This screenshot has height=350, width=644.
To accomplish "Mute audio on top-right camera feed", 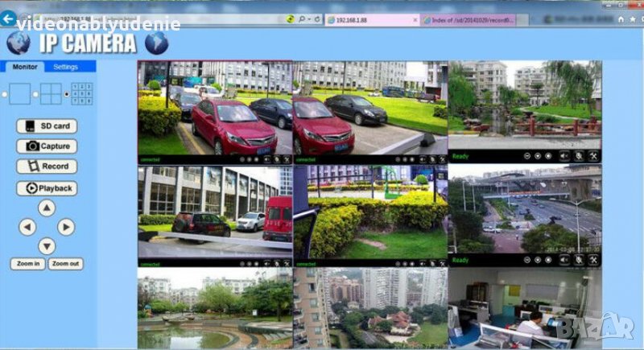I will click(x=563, y=156).
